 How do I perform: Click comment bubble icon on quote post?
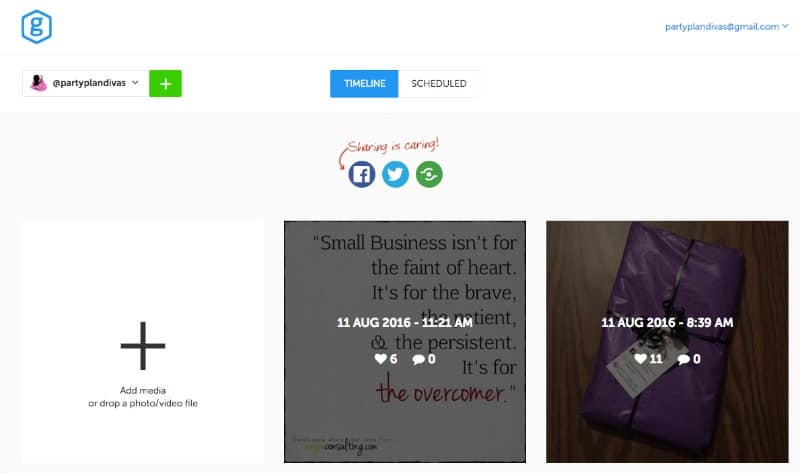point(418,359)
